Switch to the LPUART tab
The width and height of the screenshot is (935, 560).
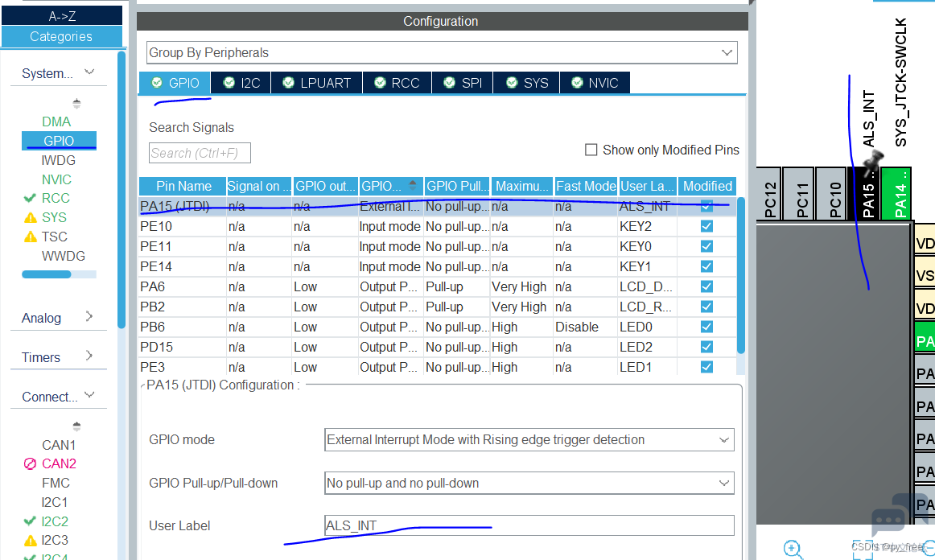(x=317, y=83)
